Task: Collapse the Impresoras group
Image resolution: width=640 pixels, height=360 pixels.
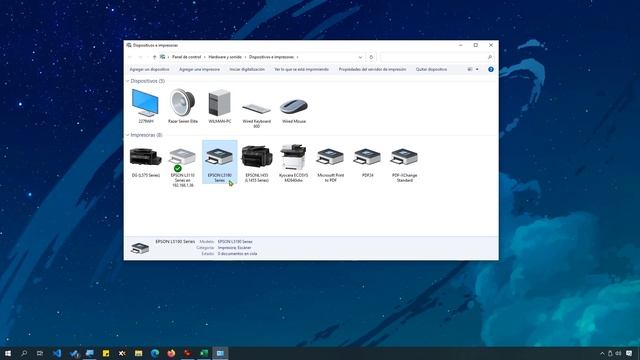Action: pos(127,135)
